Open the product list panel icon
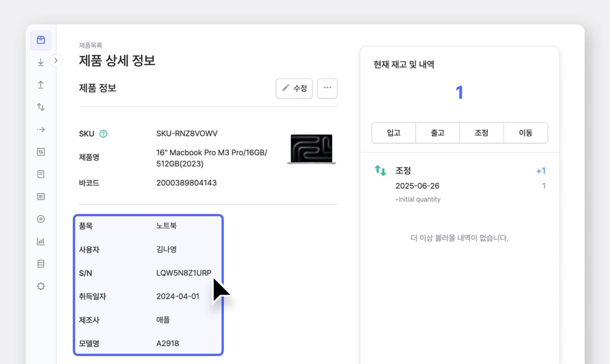610x364 pixels. click(x=41, y=40)
